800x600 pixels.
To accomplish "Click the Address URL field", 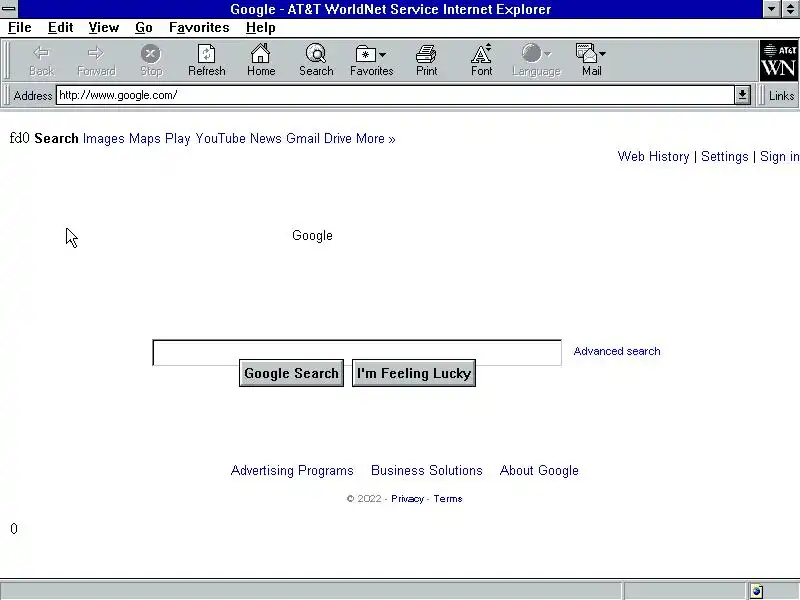I will click(395, 95).
